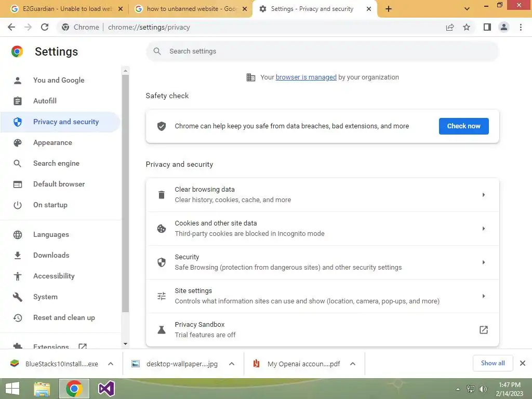Click the trash icon for Clear browsing data

[162, 195]
